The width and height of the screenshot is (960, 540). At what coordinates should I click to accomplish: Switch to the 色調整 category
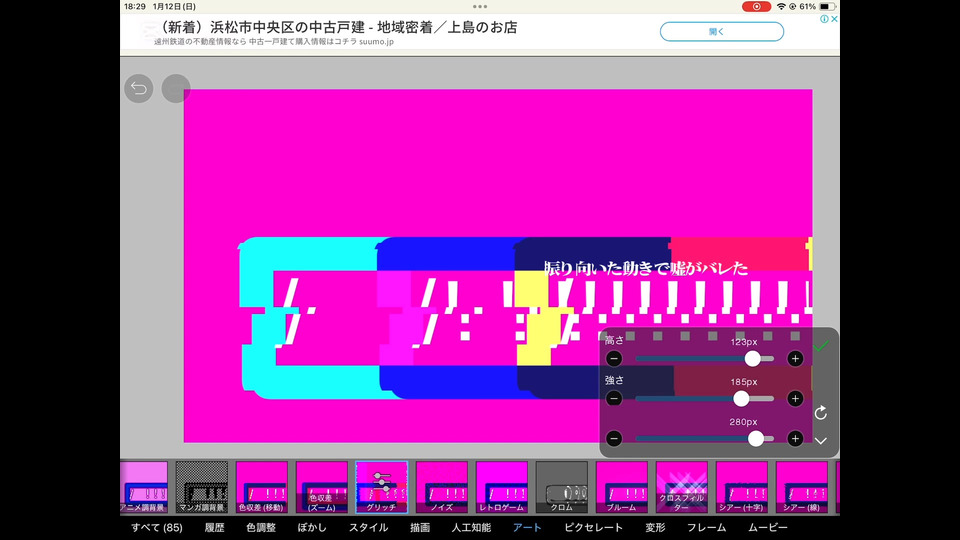[261, 528]
